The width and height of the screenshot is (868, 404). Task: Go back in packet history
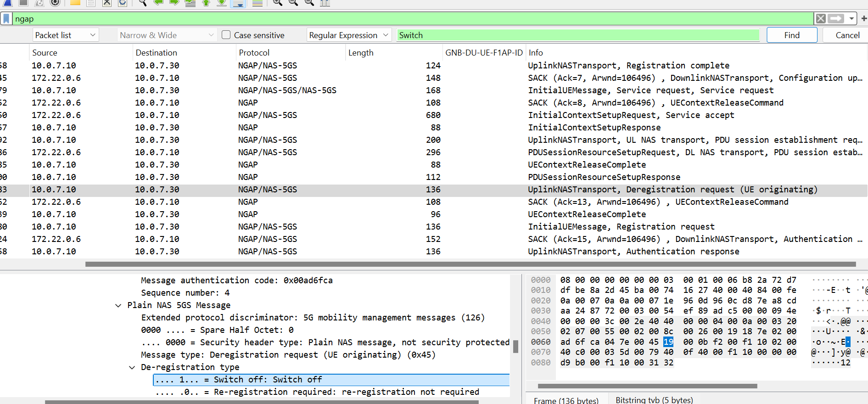158,3
